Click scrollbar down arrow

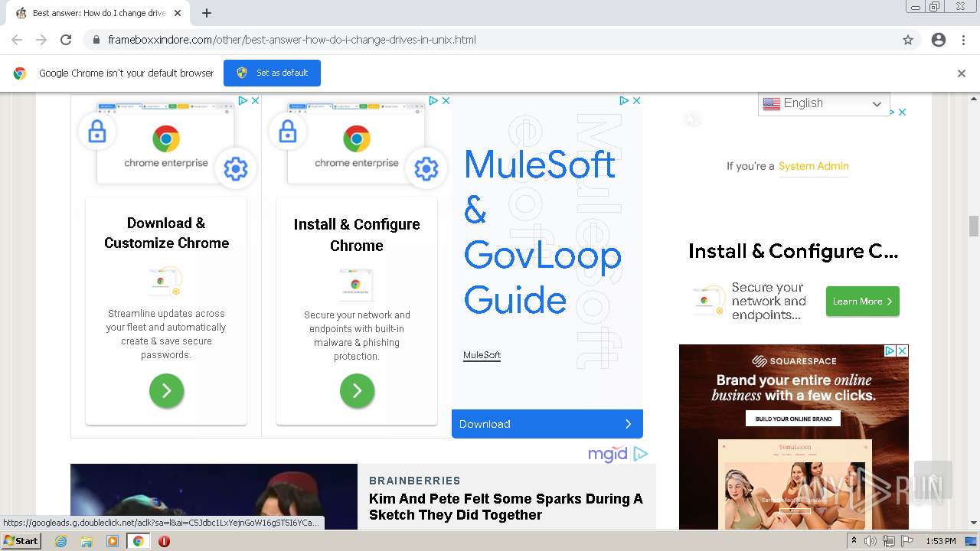(974, 523)
